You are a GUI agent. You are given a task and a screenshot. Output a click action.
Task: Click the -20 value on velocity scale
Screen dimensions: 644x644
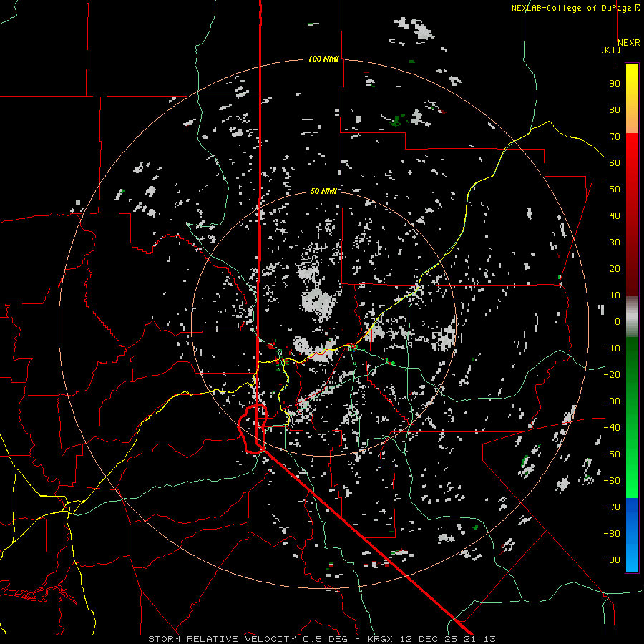612,374
